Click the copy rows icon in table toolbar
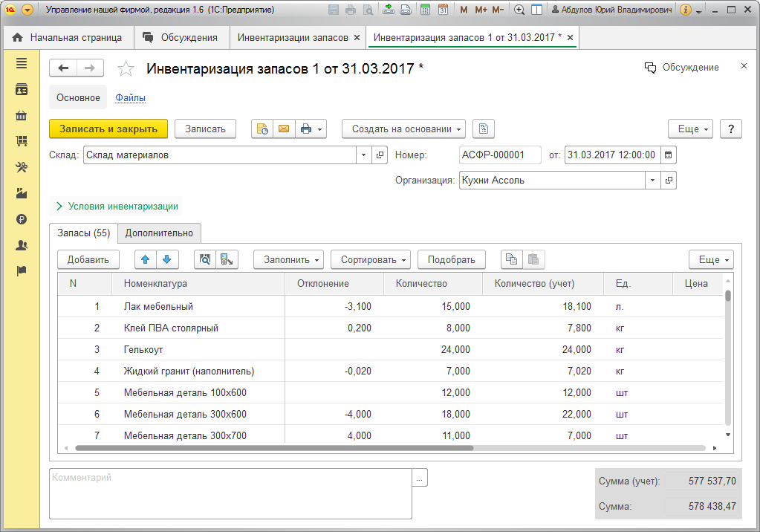This screenshot has width=760, height=532. click(511, 259)
